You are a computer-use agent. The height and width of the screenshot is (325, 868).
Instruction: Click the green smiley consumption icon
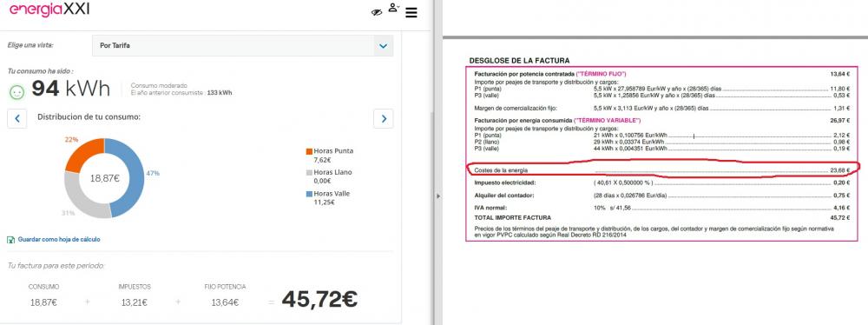click(x=17, y=92)
